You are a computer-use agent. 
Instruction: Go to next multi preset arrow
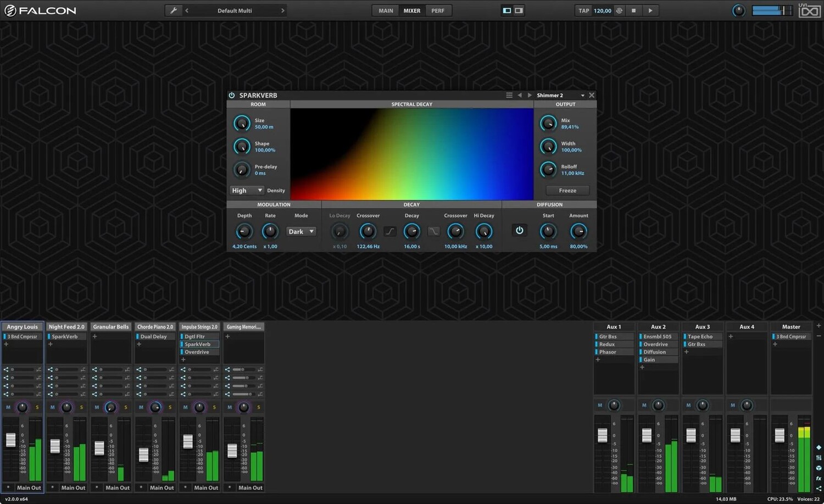pyautogui.click(x=283, y=10)
